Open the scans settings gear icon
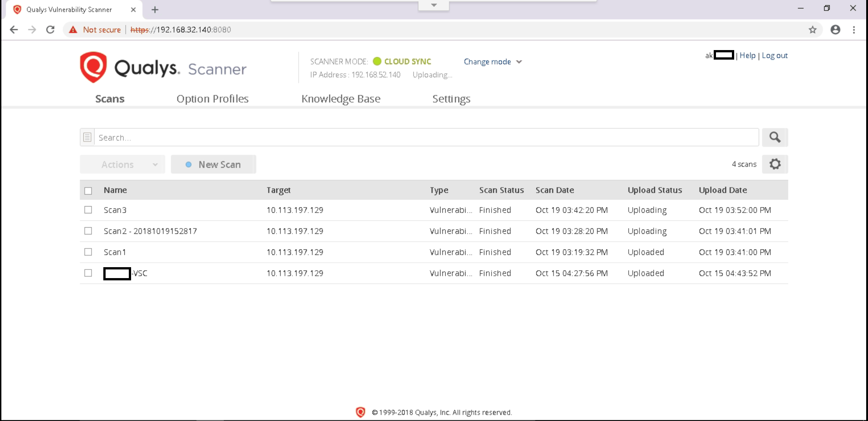This screenshot has width=868, height=421. pos(776,164)
